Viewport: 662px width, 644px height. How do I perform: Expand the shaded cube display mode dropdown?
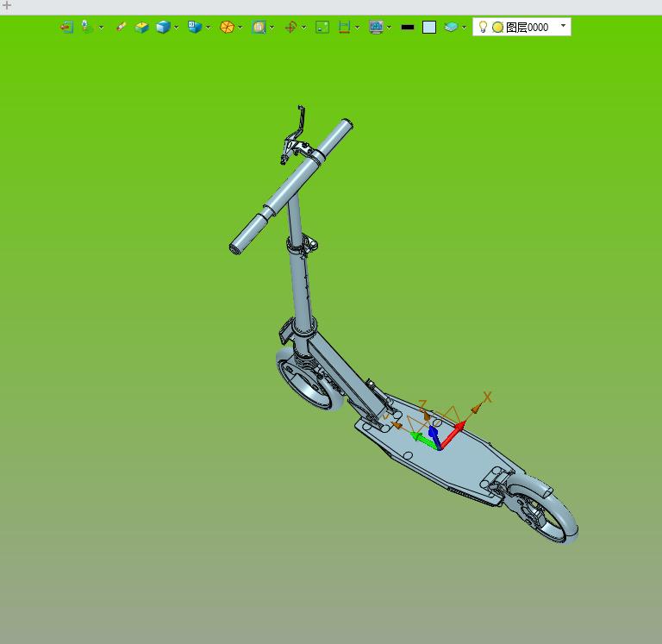[176, 28]
